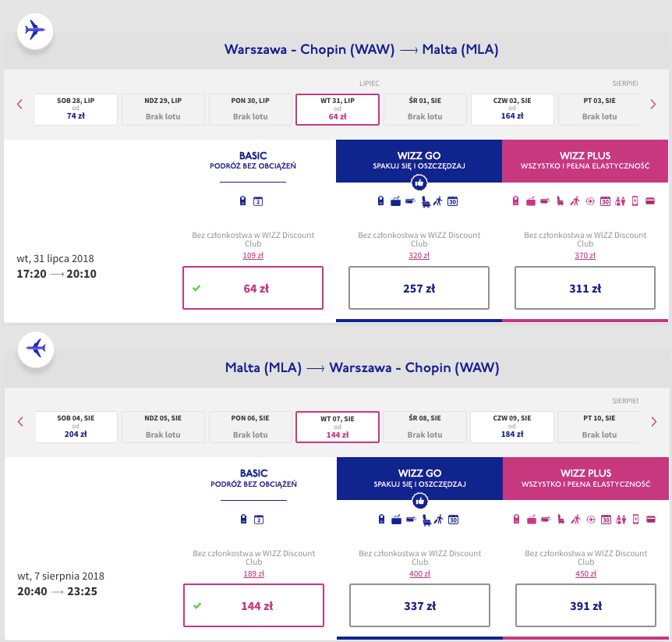
Task: Click return WIZZ GO thumbs-up recommended icon
Action: point(420,501)
